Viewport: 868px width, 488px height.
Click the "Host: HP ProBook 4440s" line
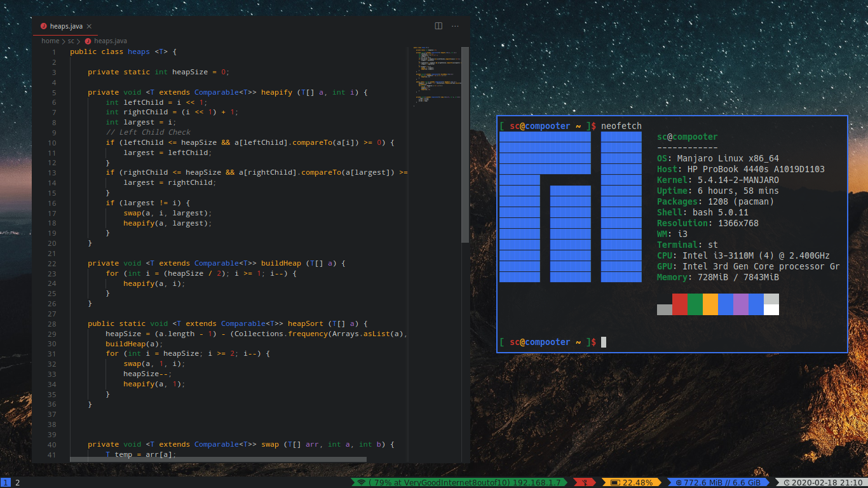coord(741,169)
